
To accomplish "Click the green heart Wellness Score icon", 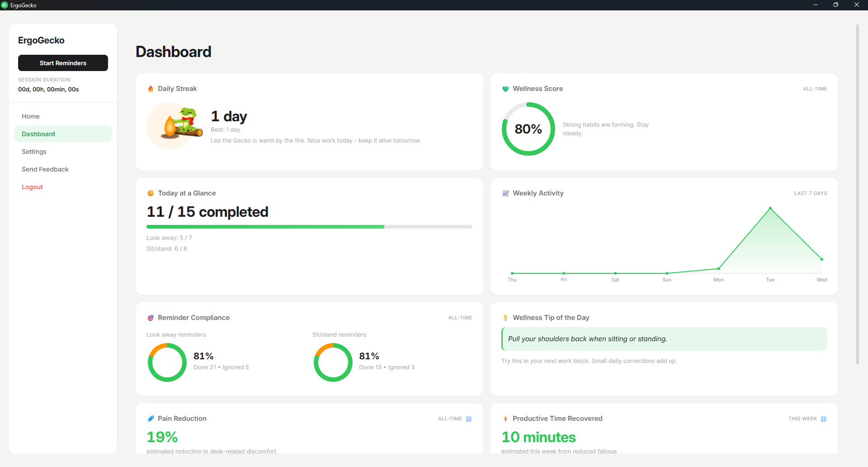I will (x=505, y=89).
